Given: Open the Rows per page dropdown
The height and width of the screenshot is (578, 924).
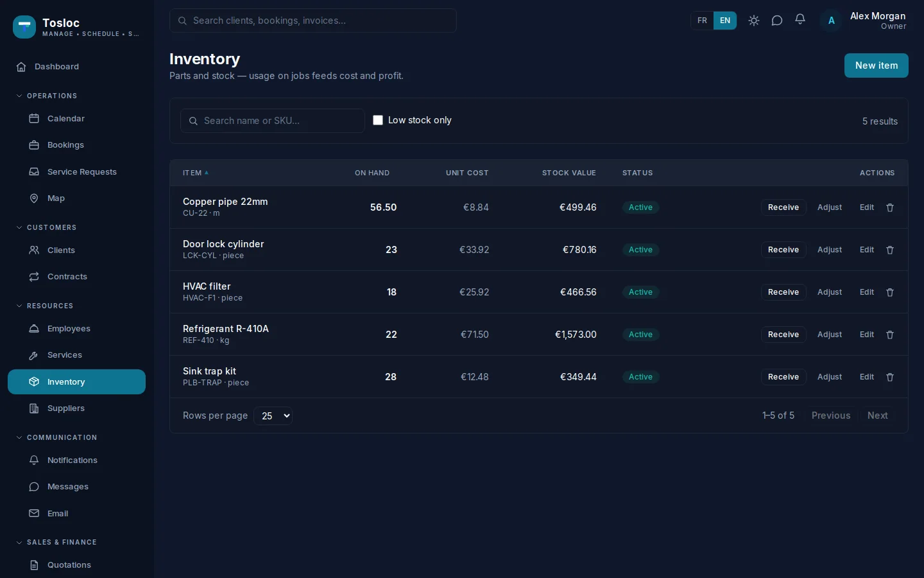Looking at the screenshot, I should 273,416.
